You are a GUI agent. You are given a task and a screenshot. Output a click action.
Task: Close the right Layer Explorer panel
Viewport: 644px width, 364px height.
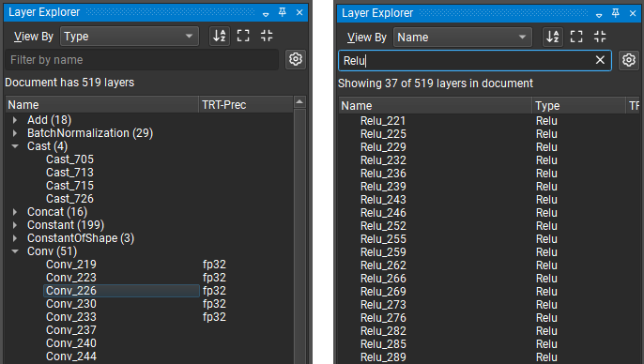pos(633,13)
